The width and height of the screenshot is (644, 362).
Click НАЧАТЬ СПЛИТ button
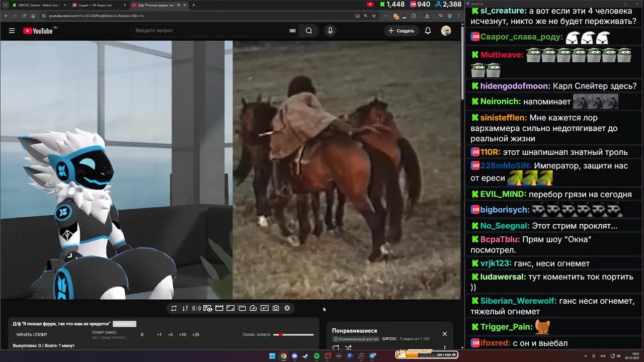click(32, 334)
